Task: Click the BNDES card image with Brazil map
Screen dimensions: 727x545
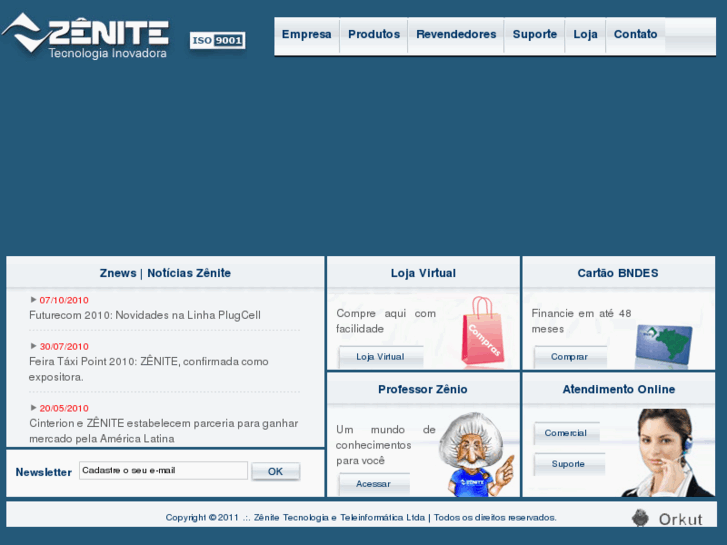Action: [x=664, y=344]
